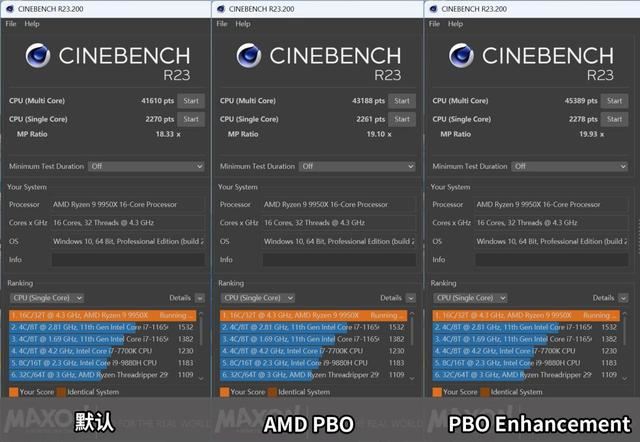Screen dimensions: 640x442
Task: Click the 2270 pts single core score
Action: [160, 119]
